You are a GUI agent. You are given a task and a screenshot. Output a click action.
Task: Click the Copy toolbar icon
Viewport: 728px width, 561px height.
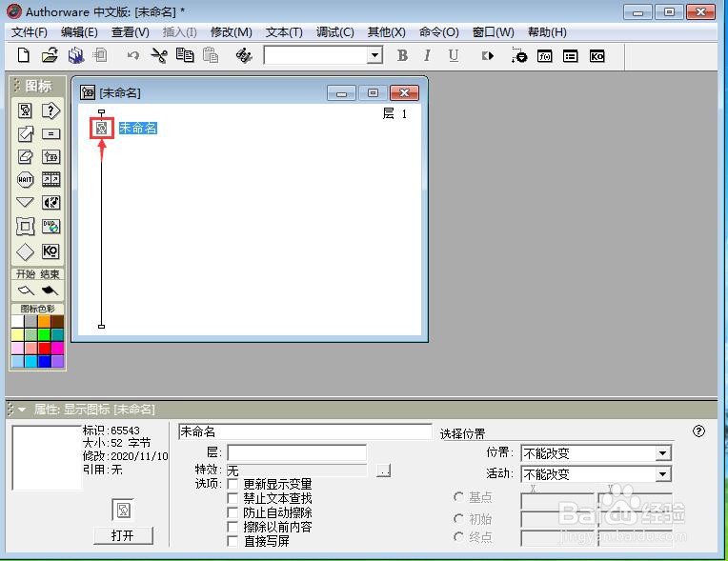tap(185, 55)
